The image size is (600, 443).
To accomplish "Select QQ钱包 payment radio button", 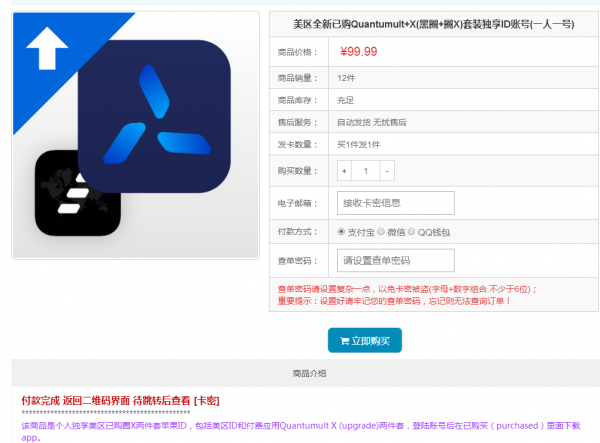I will pyautogui.click(x=411, y=231).
